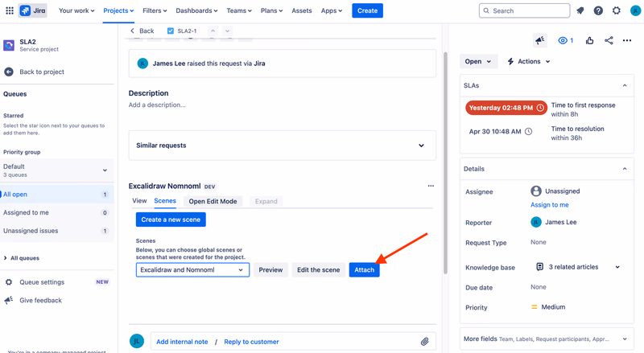Switch to the Scenes tab
The width and height of the screenshot is (644, 353).
click(165, 201)
